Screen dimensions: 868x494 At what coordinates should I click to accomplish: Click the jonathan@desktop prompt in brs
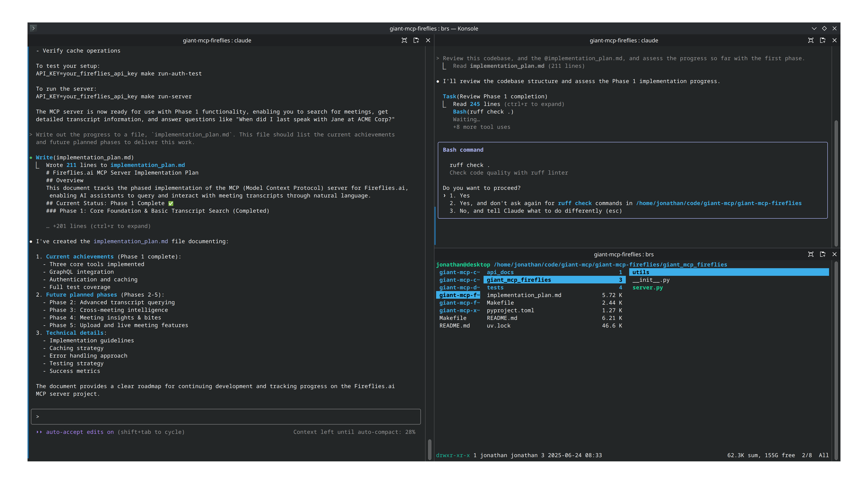pyautogui.click(x=463, y=264)
